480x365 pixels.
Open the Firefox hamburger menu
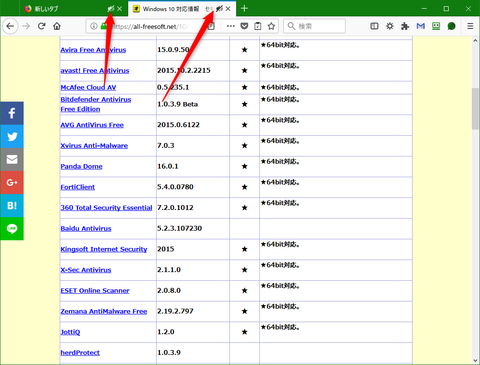click(x=470, y=26)
